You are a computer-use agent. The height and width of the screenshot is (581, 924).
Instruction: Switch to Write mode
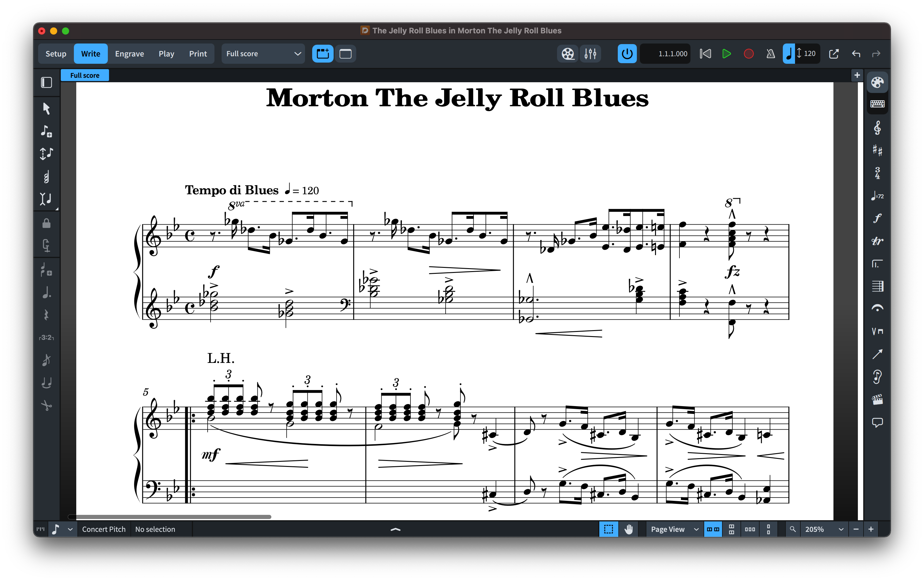[91, 54]
